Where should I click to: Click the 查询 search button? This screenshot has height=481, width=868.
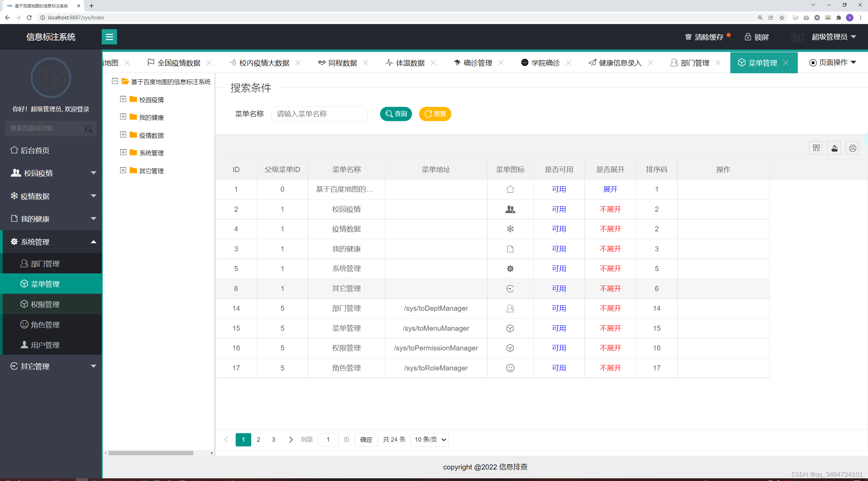click(x=396, y=114)
